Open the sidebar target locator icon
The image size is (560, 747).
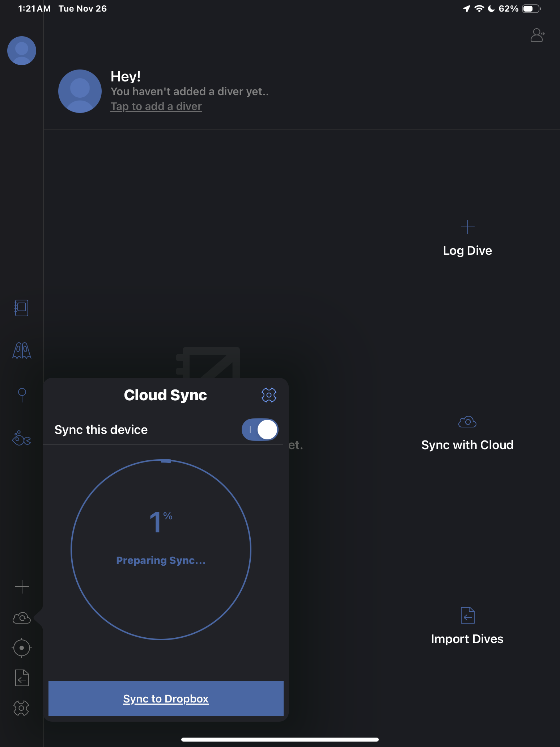pos(22,647)
